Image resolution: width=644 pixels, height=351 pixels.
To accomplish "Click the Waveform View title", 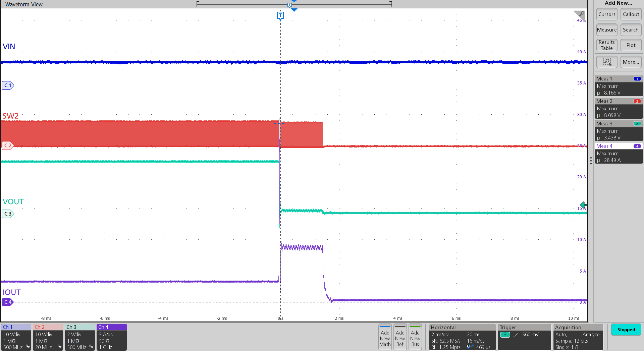I will click(x=24, y=4).
